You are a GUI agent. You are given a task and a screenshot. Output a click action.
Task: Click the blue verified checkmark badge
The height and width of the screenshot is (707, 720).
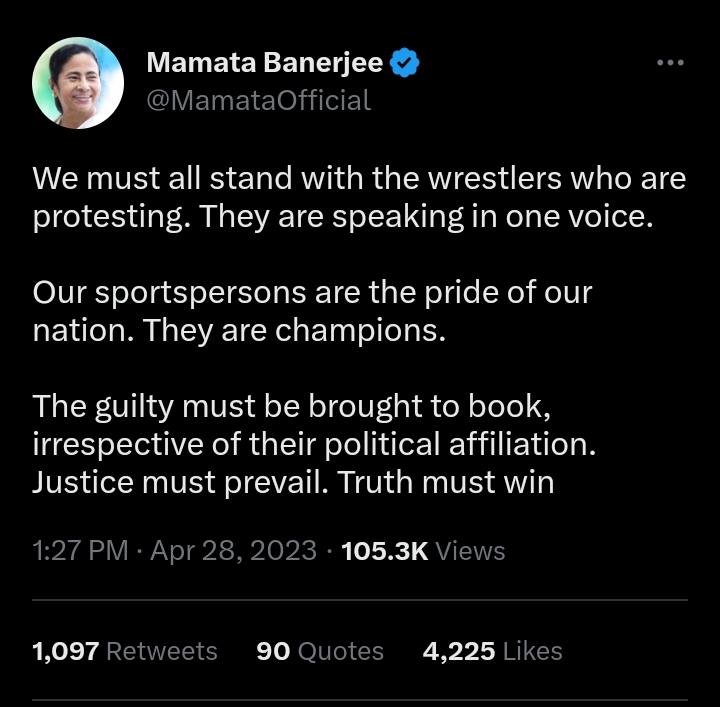coord(404,63)
